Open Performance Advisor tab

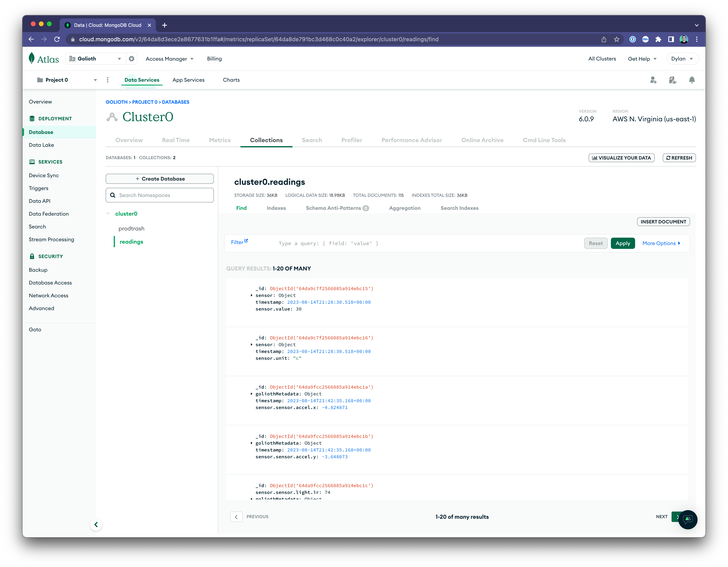412,140
